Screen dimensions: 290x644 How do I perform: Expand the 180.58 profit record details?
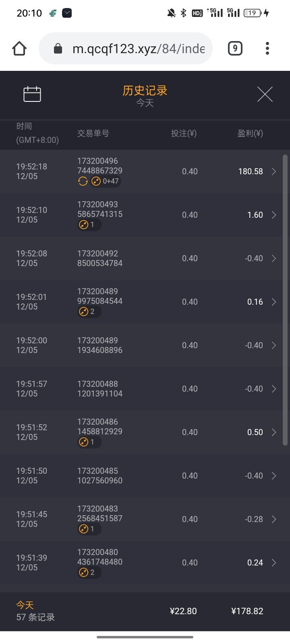pyautogui.click(x=273, y=171)
